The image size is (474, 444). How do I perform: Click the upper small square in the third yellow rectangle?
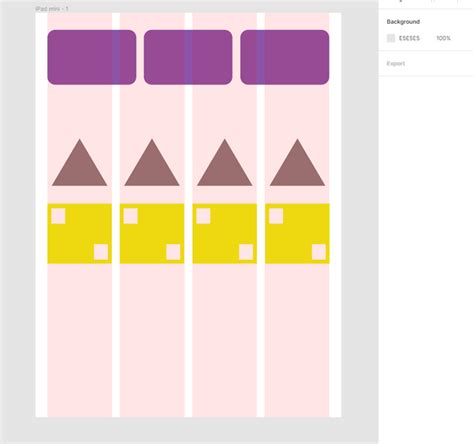203,216
